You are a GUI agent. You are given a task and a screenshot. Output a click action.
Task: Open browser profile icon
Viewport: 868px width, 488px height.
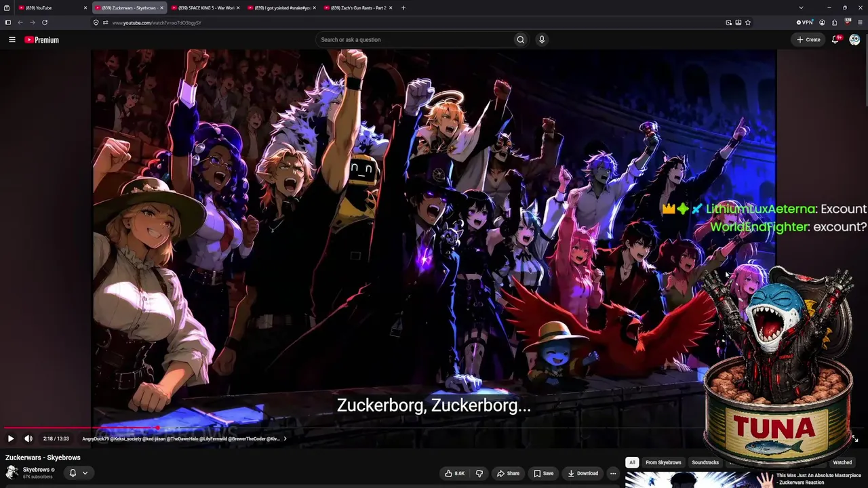point(822,22)
